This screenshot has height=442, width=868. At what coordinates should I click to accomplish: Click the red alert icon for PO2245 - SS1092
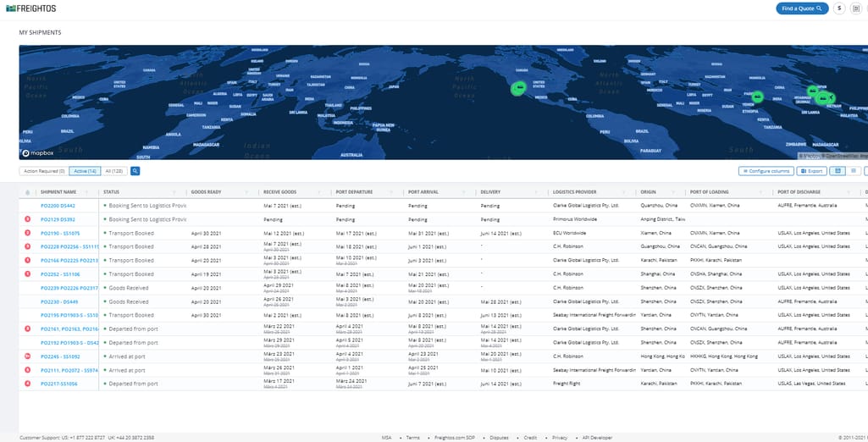click(x=28, y=356)
